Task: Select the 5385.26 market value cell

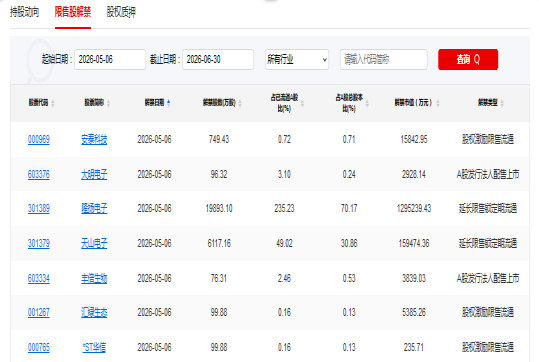Action: pyautogui.click(x=414, y=312)
